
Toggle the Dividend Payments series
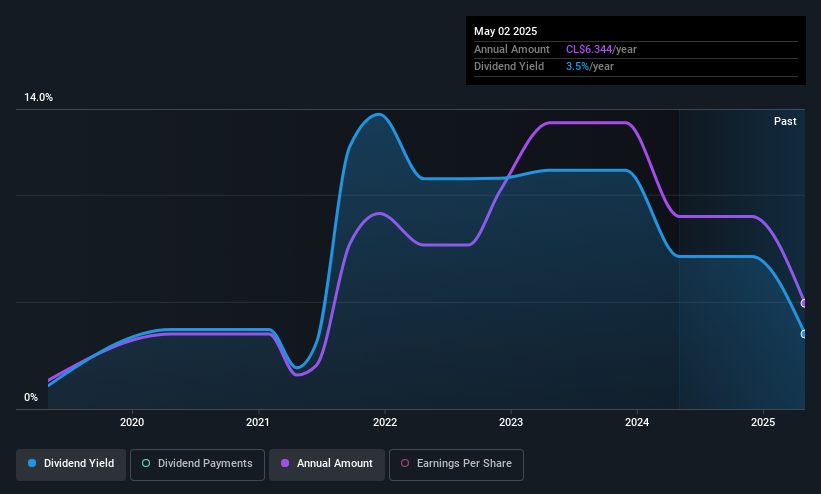point(197,464)
